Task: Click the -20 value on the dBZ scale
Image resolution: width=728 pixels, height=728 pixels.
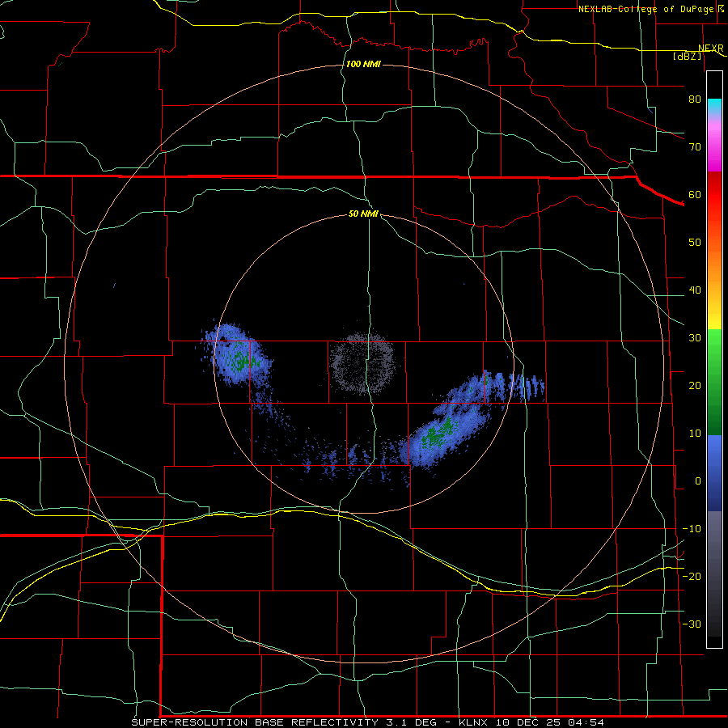Action: tap(692, 576)
